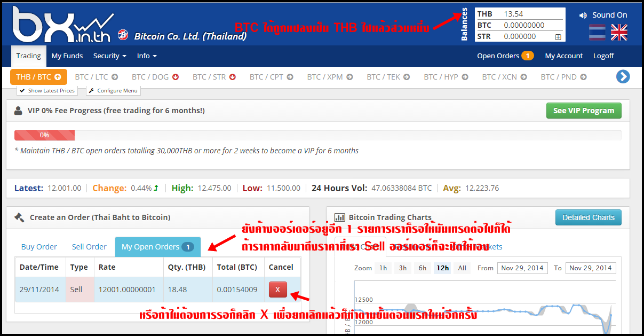This screenshot has width=644, height=336.
Task: Select the BTC / XCN pair
Action: [505, 77]
